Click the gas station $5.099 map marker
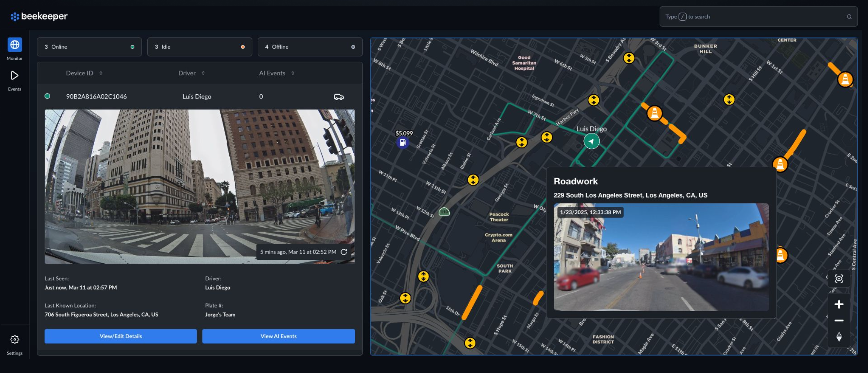The height and width of the screenshot is (373, 868). click(403, 142)
